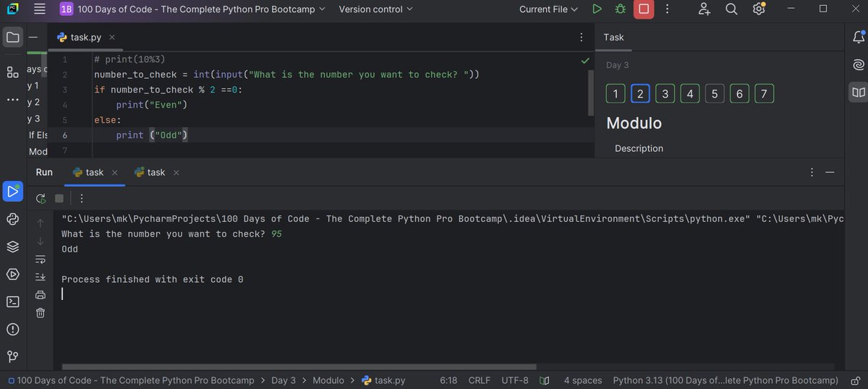Screen dimensions: 868x389
Task: Open the Structure tool window icon
Action: click(x=12, y=72)
